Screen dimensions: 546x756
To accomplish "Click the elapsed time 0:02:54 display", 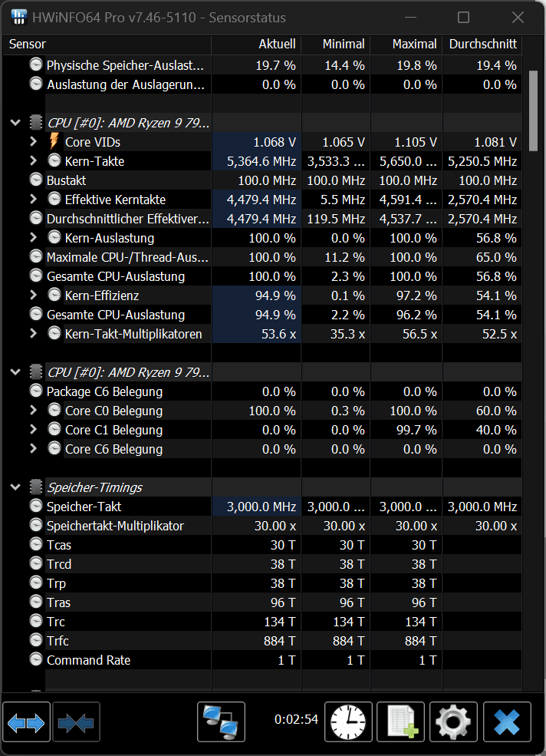I will 296,720.
